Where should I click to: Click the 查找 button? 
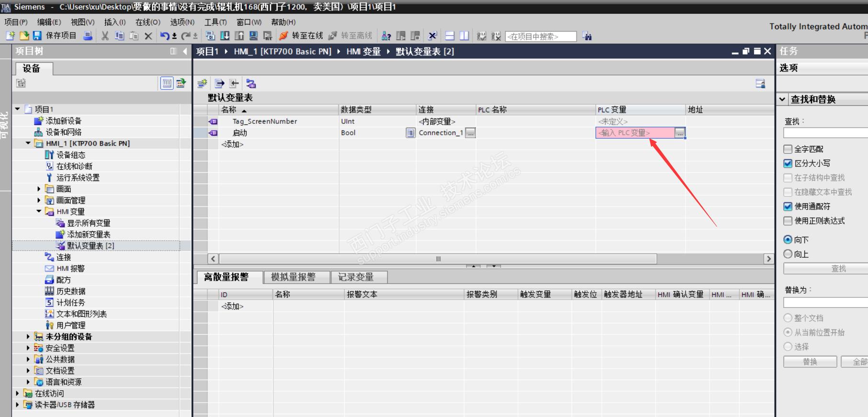(x=825, y=269)
